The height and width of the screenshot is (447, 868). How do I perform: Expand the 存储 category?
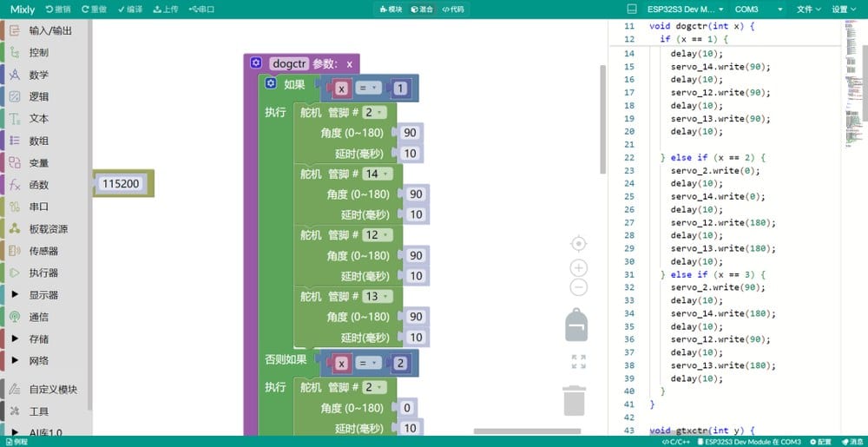coord(44,339)
